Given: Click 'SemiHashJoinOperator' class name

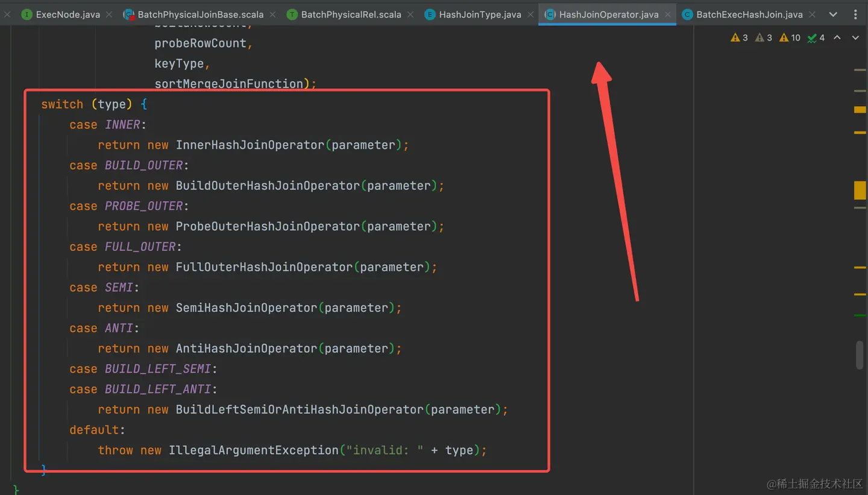Looking at the screenshot, I should (x=247, y=308).
